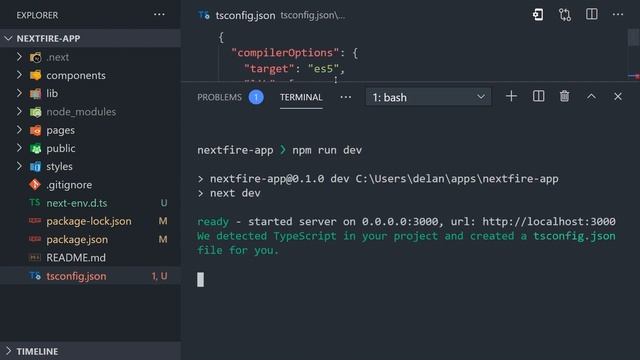Open Explorer more actions ellipsis
This screenshot has height=360, width=640.
159,15
